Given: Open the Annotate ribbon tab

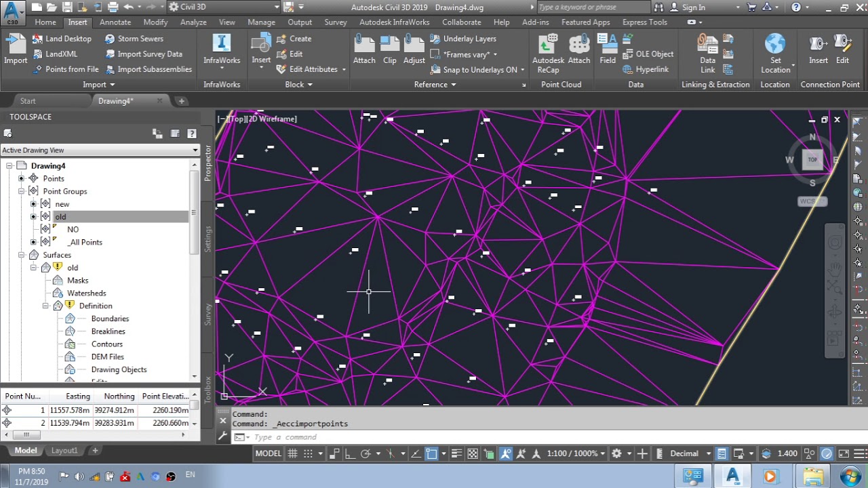Looking at the screenshot, I should (x=115, y=22).
